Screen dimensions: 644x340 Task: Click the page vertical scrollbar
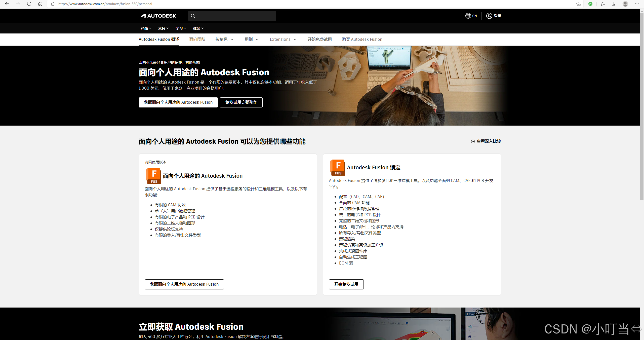pos(642,106)
